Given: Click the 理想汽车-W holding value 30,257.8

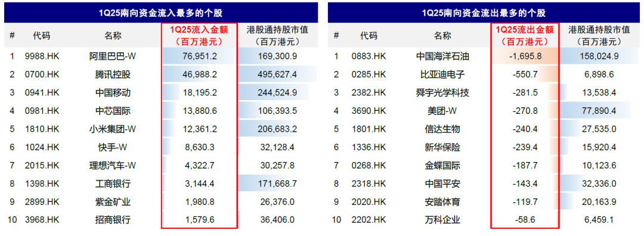Looking at the screenshot, I should click(277, 166).
